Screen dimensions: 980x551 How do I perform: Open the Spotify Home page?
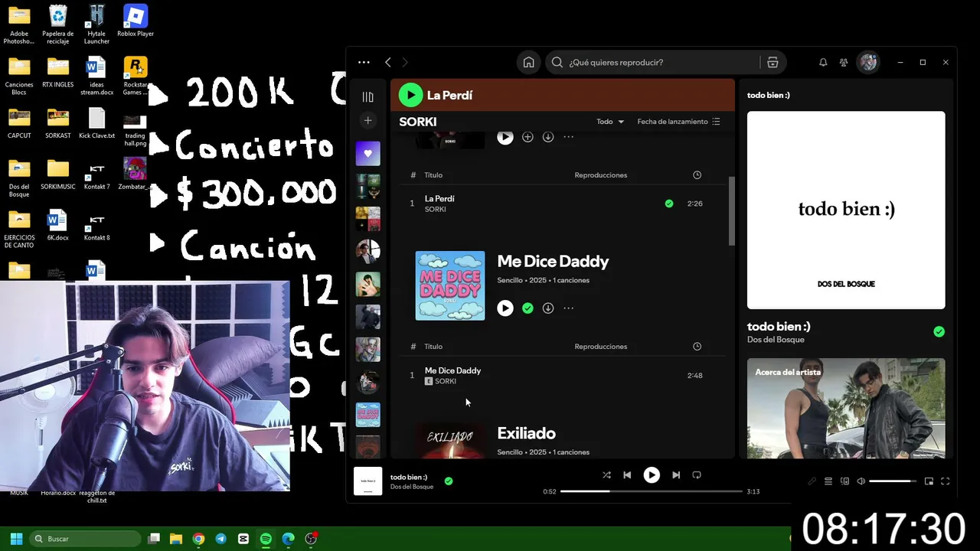(528, 63)
